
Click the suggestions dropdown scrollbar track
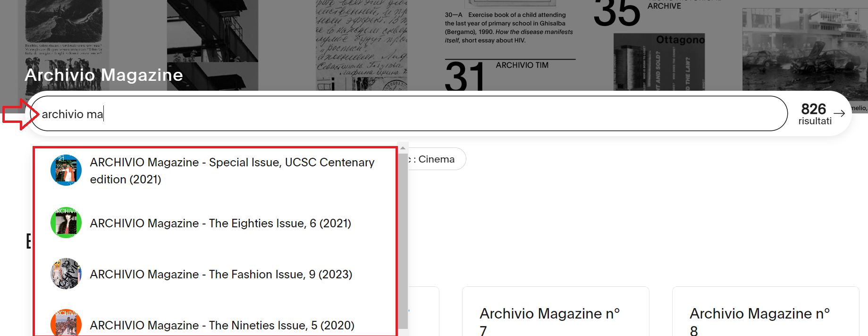(x=403, y=236)
